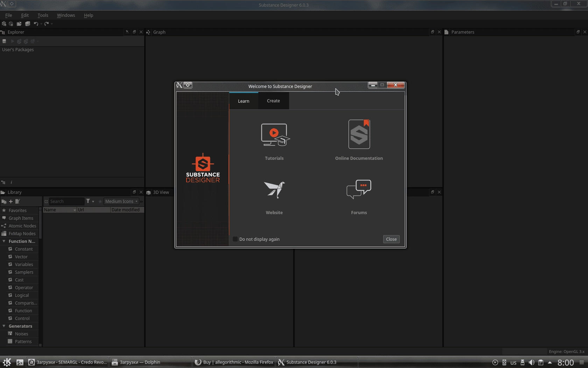Open the Undo history dropdown arrow
Image resolution: width=588 pixels, height=368 pixels.
[x=41, y=24]
